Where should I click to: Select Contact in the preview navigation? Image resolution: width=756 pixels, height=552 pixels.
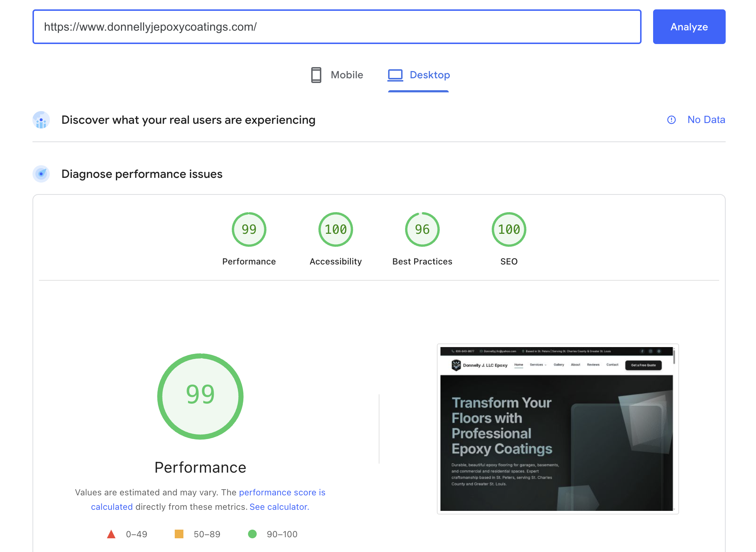613,365
